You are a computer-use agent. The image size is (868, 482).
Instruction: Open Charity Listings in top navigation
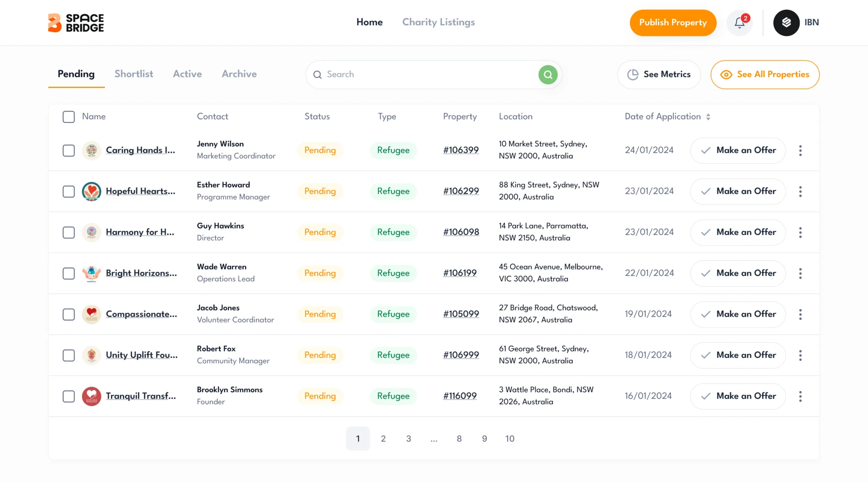[439, 22]
